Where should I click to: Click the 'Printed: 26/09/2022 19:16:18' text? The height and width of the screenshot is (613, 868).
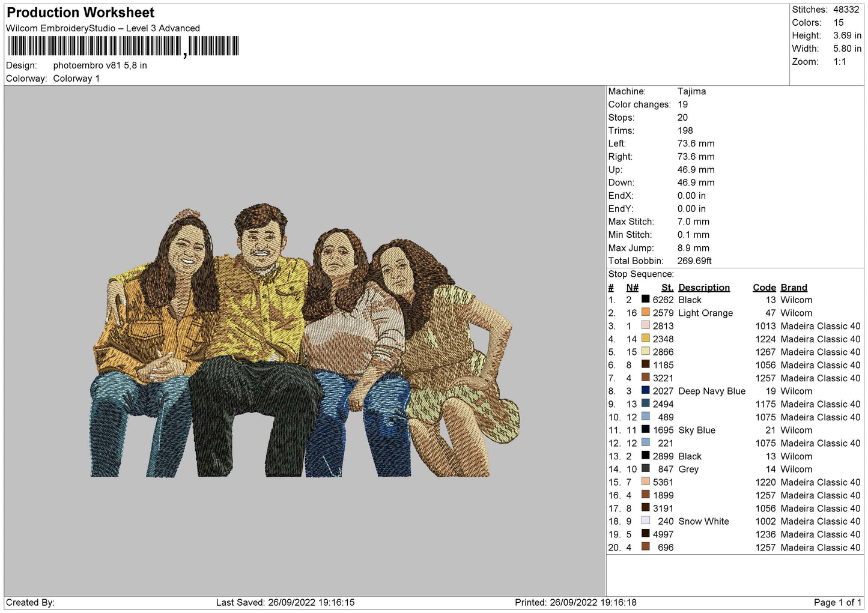[x=575, y=602]
